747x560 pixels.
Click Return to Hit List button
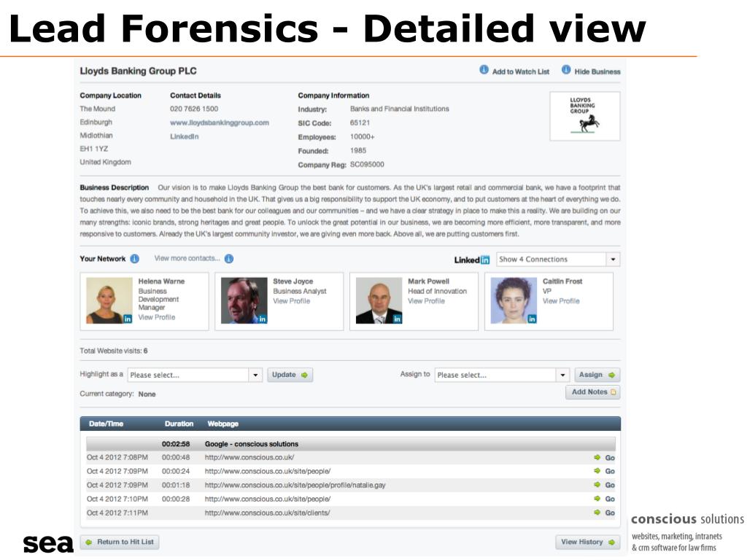[x=120, y=542]
